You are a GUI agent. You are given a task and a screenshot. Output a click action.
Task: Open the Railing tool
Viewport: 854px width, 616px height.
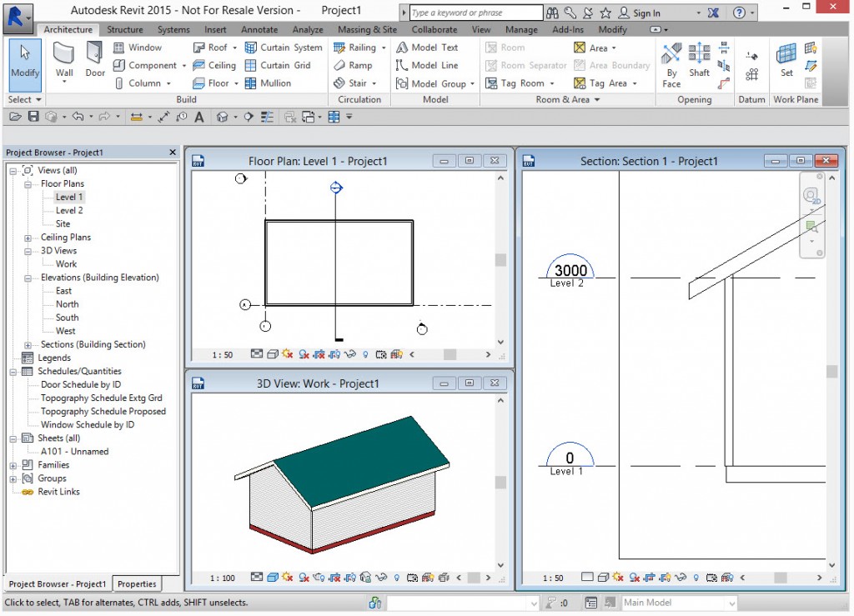pyautogui.click(x=359, y=48)
